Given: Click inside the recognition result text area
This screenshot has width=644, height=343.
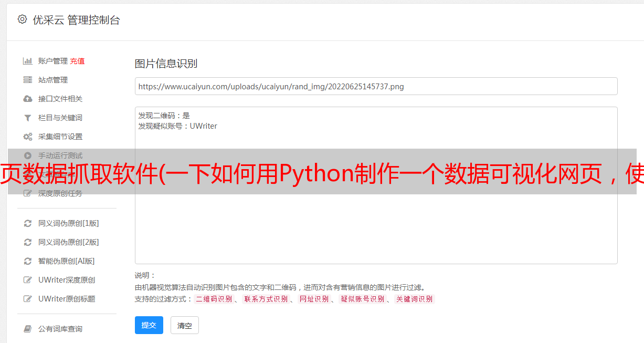Looking at the screenshot, I should [376, 185].
